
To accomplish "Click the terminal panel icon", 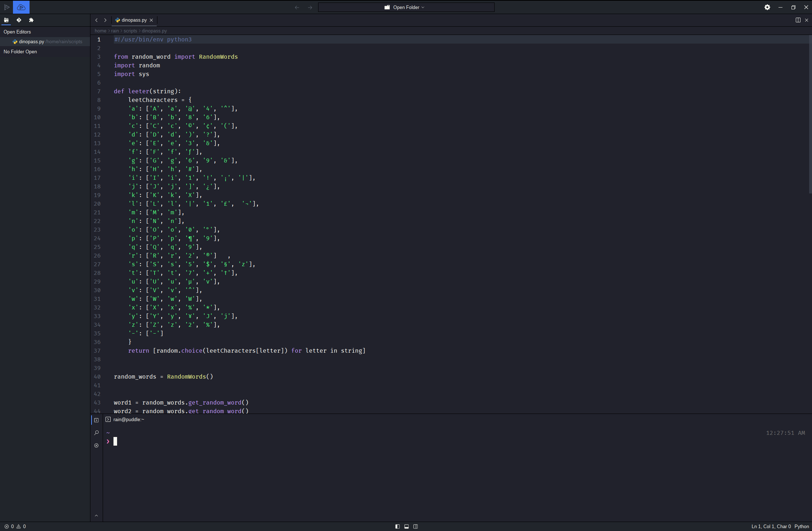I will tap(97, 420).
